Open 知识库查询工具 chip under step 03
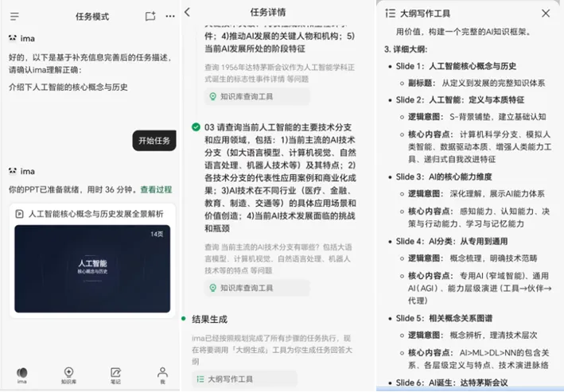The width and height of the screenshot is (564, 392). [257, 288]
